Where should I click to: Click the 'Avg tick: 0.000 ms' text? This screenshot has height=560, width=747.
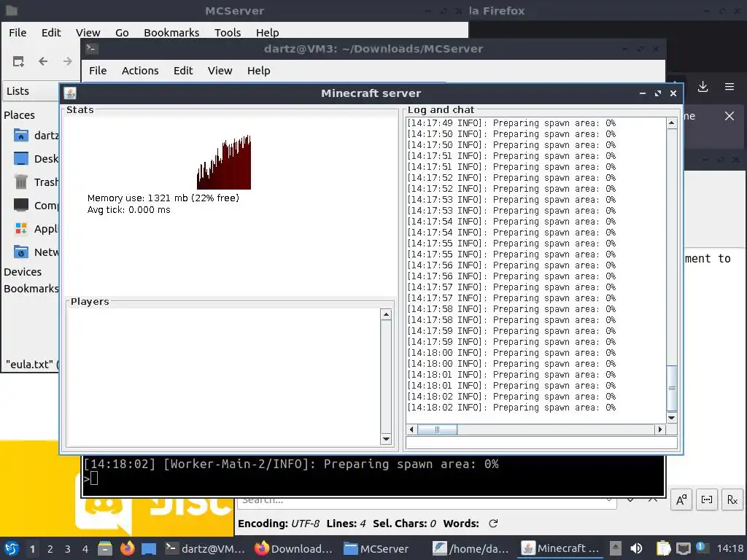(x=128, y=210)
